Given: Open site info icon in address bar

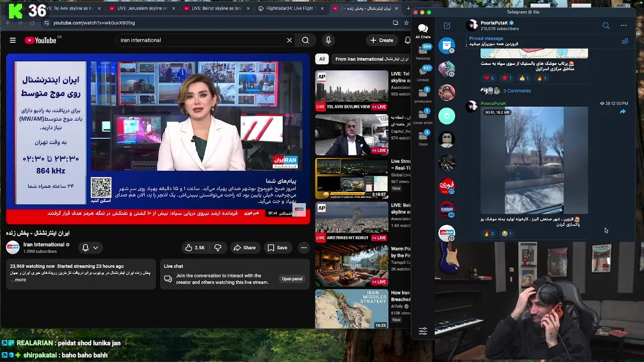Looking at the screenshot, I should [46, 23].
